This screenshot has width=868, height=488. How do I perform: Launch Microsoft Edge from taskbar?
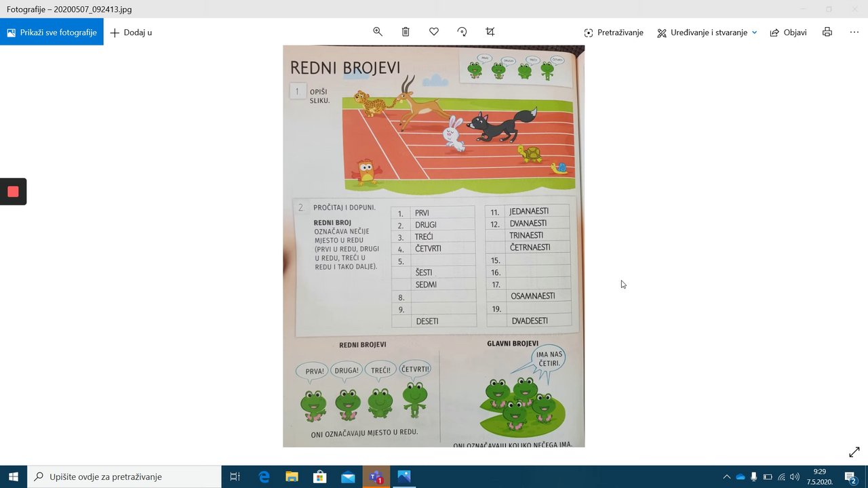click(264, 476)
